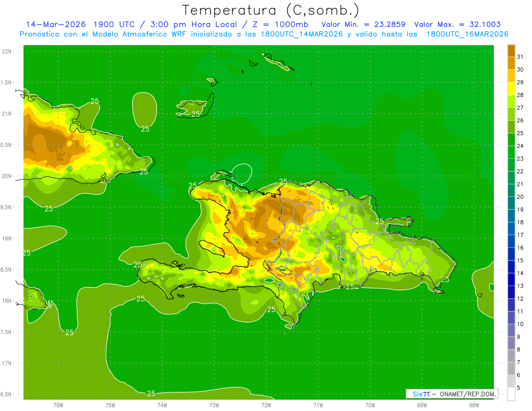
Task: Select the orange swatch between 30 and 31
Action: click(511, 63)
